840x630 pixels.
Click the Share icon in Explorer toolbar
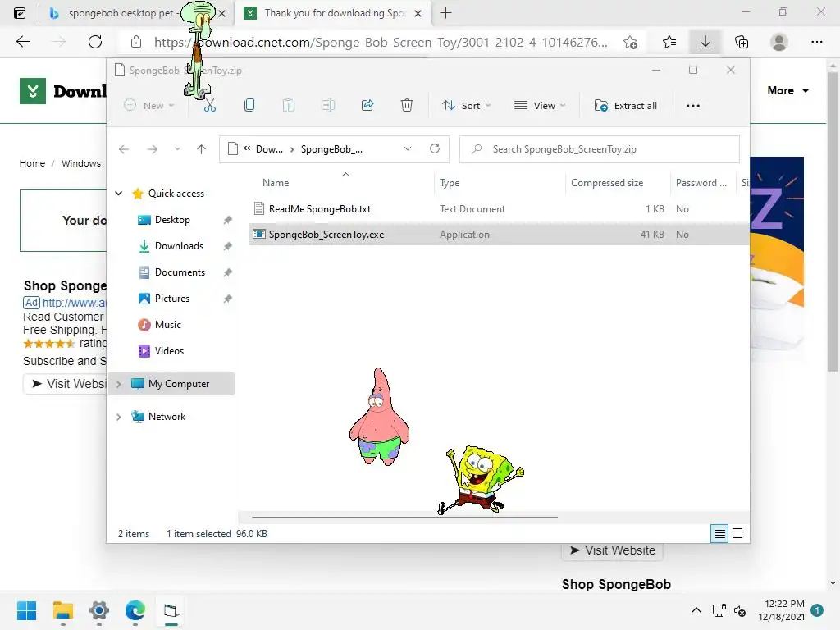pos(367,106)
